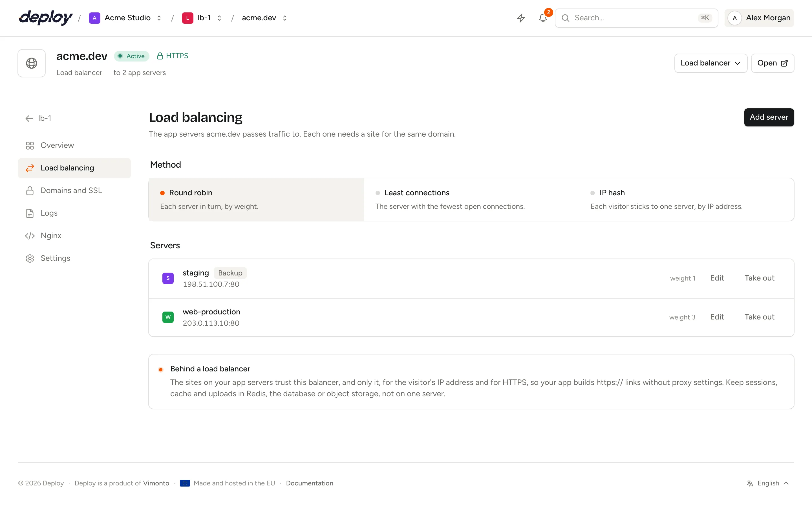Focus the Search input field
The width and height of the screenshot is (812, 508).
(636, 18)
